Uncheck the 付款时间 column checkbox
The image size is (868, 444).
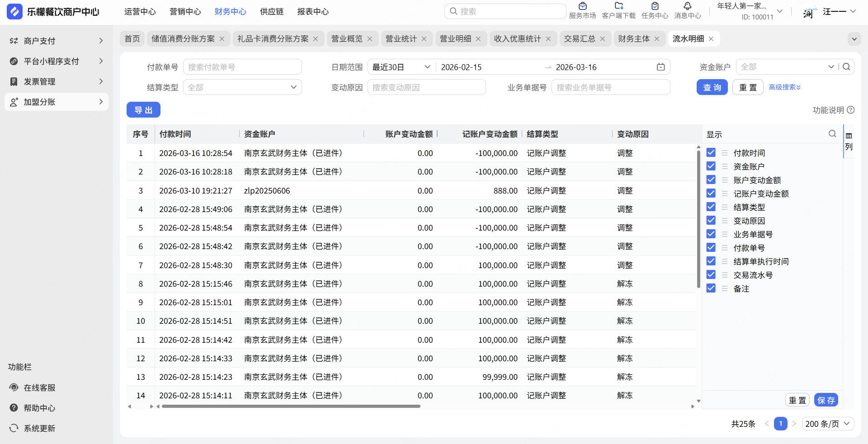click(x=711, y=153)
